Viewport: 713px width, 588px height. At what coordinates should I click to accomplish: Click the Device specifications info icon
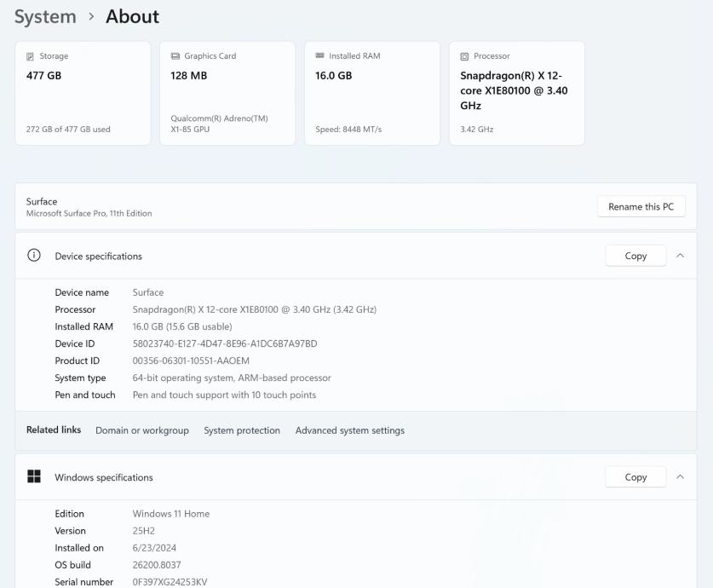[34, 256]
